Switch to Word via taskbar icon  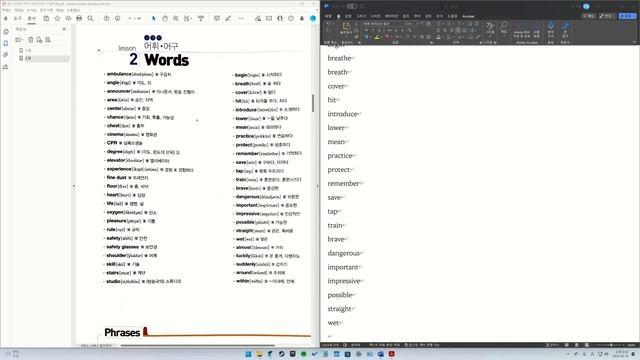pos(380,354)
